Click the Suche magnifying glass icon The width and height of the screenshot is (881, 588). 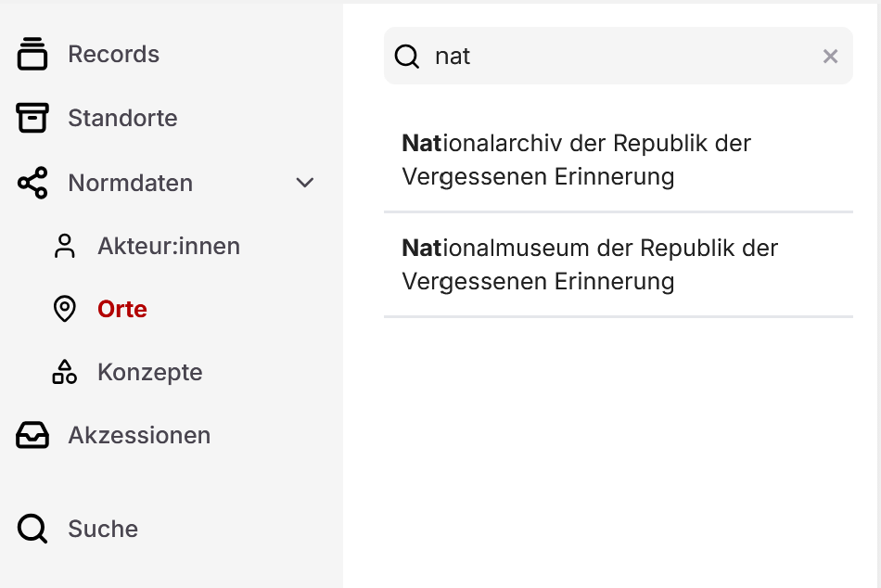32,529
